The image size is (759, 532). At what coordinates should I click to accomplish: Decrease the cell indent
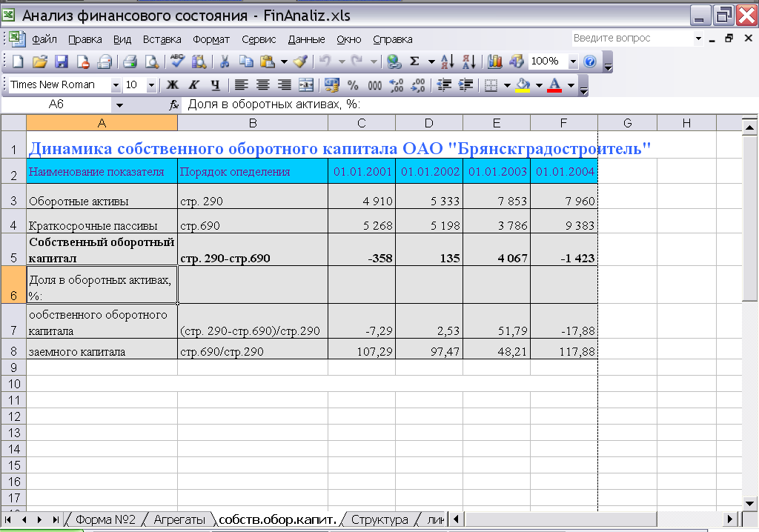click(444, 85)
